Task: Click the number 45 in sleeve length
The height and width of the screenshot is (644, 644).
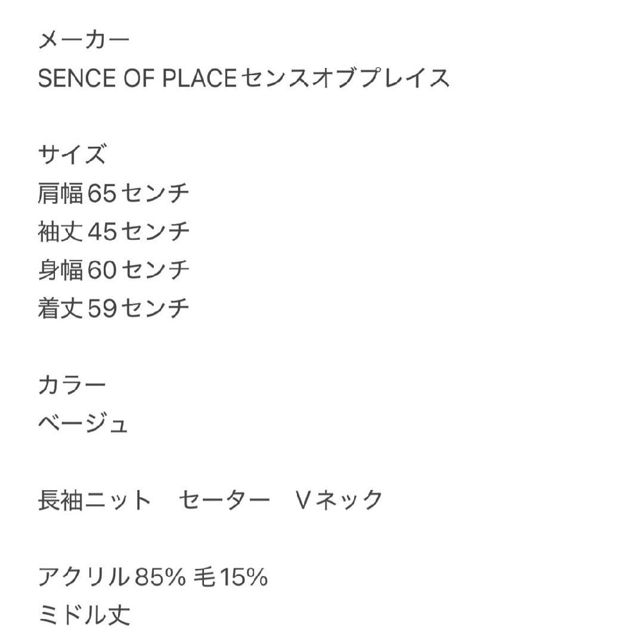Action: (x=103, y=231)
